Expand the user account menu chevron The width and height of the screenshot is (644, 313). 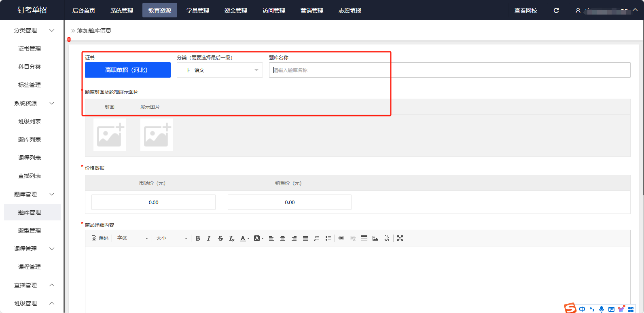coord(635,10)
